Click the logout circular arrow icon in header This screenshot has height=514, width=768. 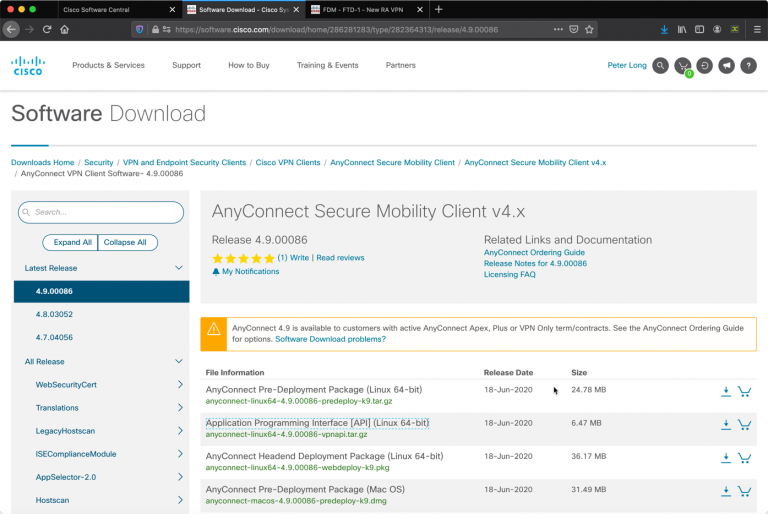coord(704,65)
